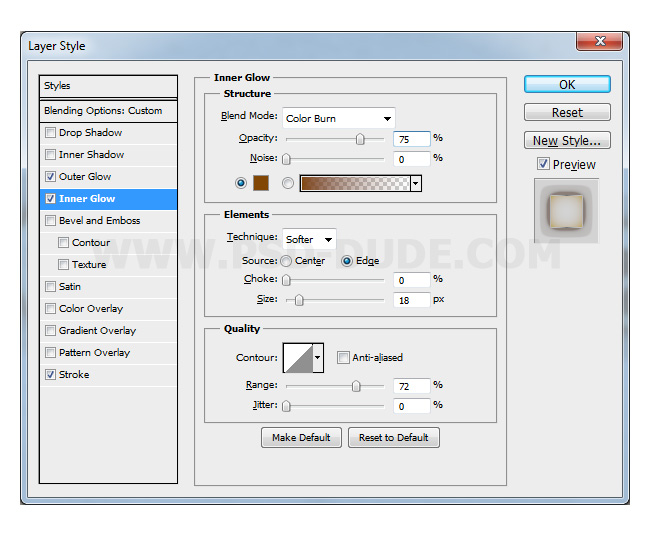Viewport: 650px width, 536px height.
Task: Expand the gradient picker arrow
Action: pyautogui.click(x=416, y=183)
